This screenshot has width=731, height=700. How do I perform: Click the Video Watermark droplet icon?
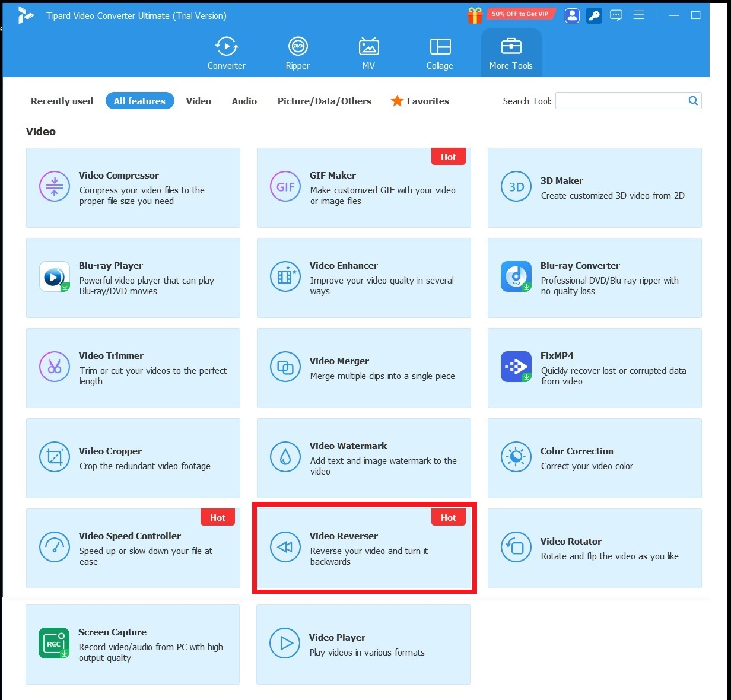pyautogui.click(x=285, y=457)
